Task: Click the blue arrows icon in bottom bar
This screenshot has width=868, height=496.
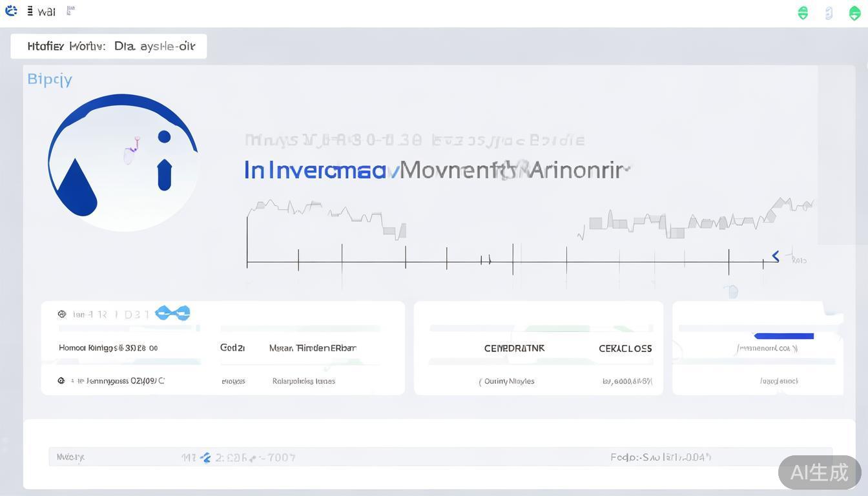Action: click(205, 457)
